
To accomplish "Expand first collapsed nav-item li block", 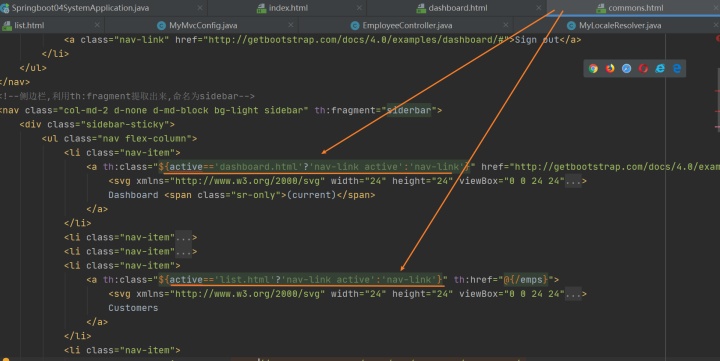I will 183,237.
